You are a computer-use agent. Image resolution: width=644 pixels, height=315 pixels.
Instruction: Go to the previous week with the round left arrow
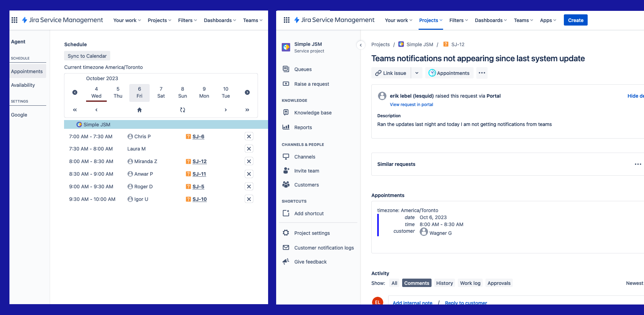75,92
